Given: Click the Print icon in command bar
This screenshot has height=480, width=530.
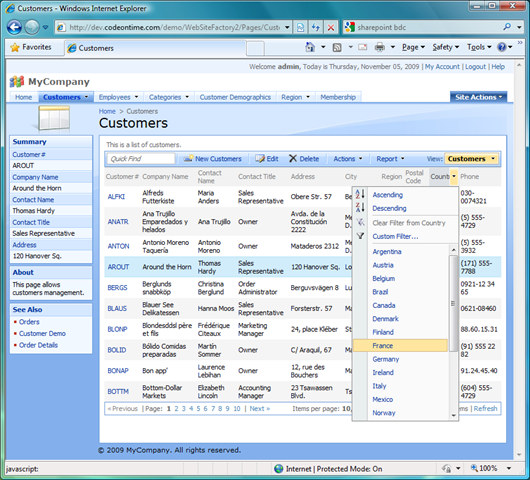Looking at the screenshot, I should 380,47.
